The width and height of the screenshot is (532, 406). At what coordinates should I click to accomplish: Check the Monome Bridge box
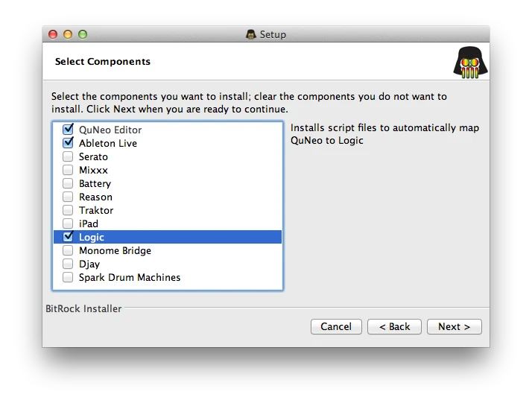click(x=68, y=250)
